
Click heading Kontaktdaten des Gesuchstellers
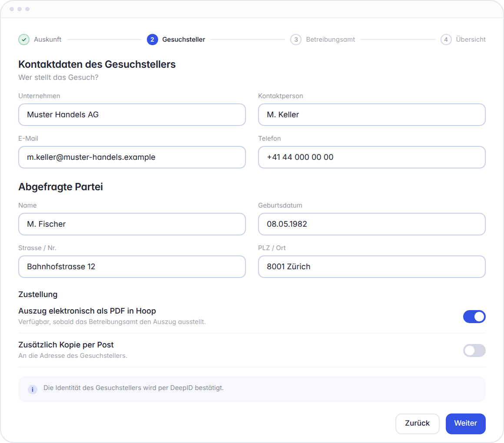(97, 64)
